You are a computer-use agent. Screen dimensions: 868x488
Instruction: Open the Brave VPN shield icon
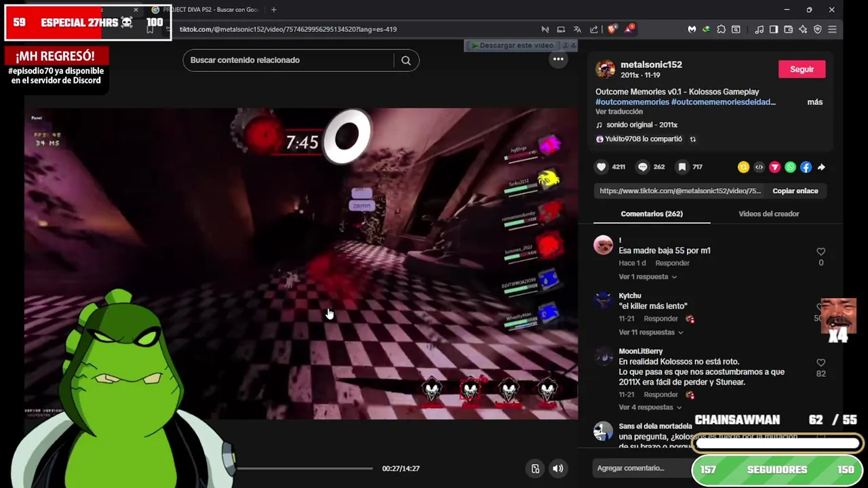817,29
